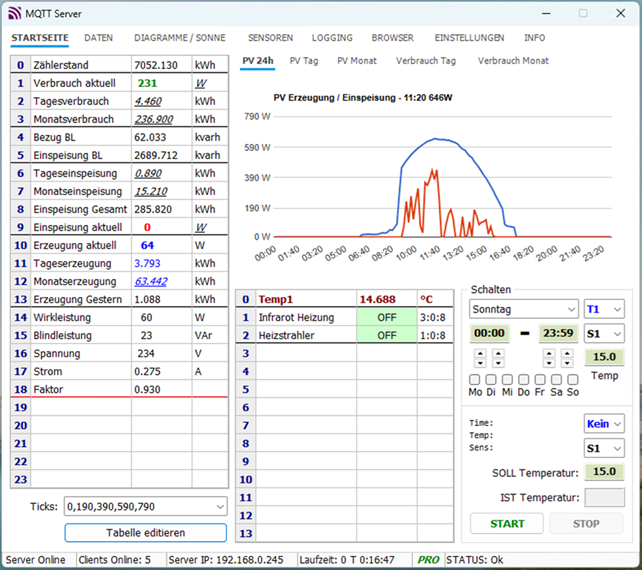Click the Tabelle editieren button

click(146, 533)
